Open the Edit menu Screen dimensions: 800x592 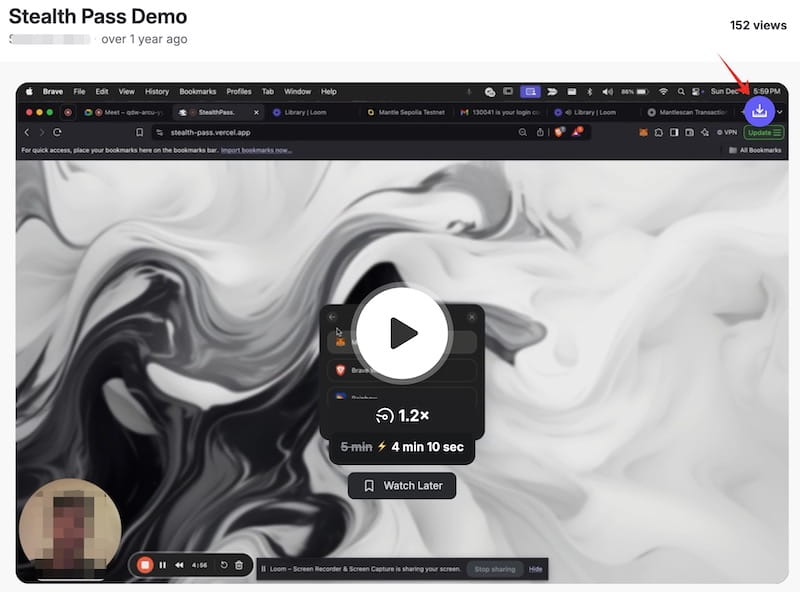click(102, 91)
